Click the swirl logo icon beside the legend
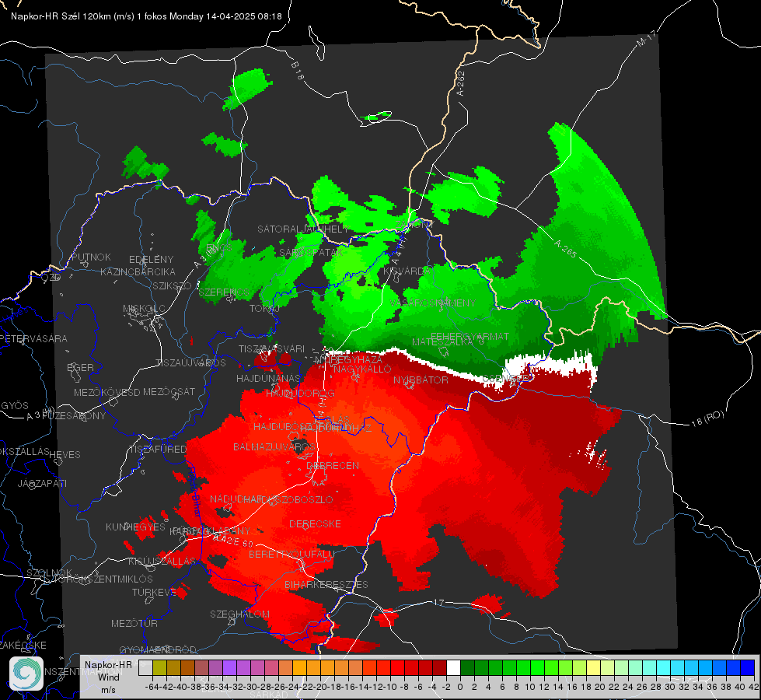Screen dimensions: 761x700 click(x=26, y=674)
